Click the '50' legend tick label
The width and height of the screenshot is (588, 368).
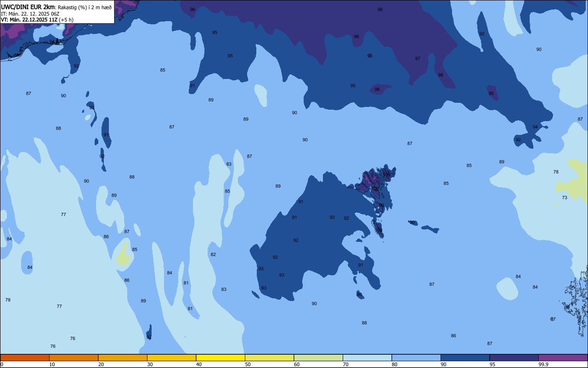[x=248, y=364]
